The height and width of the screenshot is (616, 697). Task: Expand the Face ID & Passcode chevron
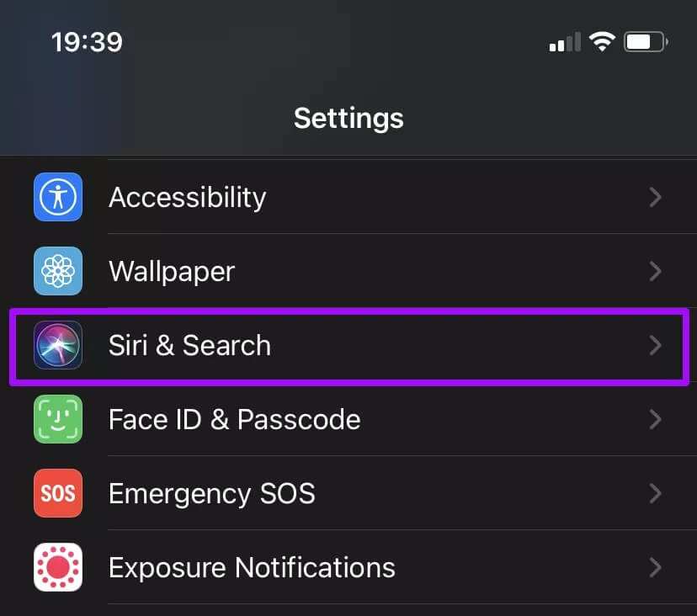pos(656,419)
